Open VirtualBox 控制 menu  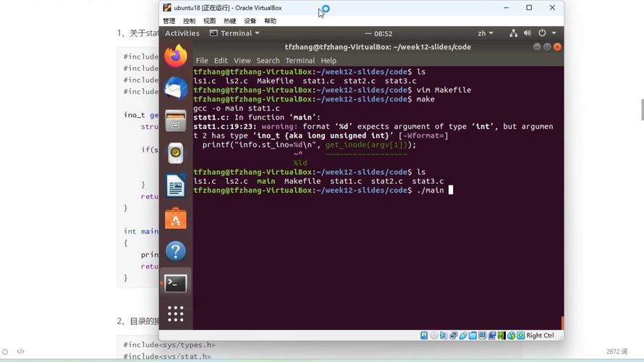(189, 21)
